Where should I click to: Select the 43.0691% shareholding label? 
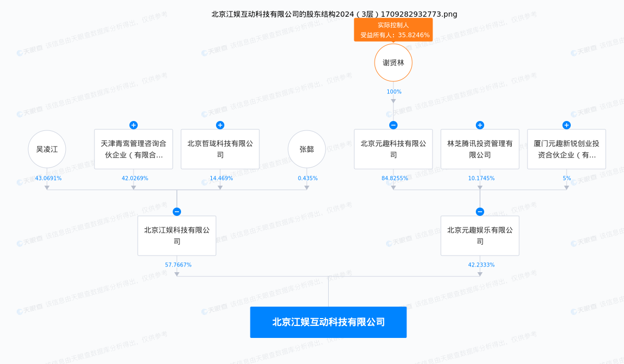(47, 178)
